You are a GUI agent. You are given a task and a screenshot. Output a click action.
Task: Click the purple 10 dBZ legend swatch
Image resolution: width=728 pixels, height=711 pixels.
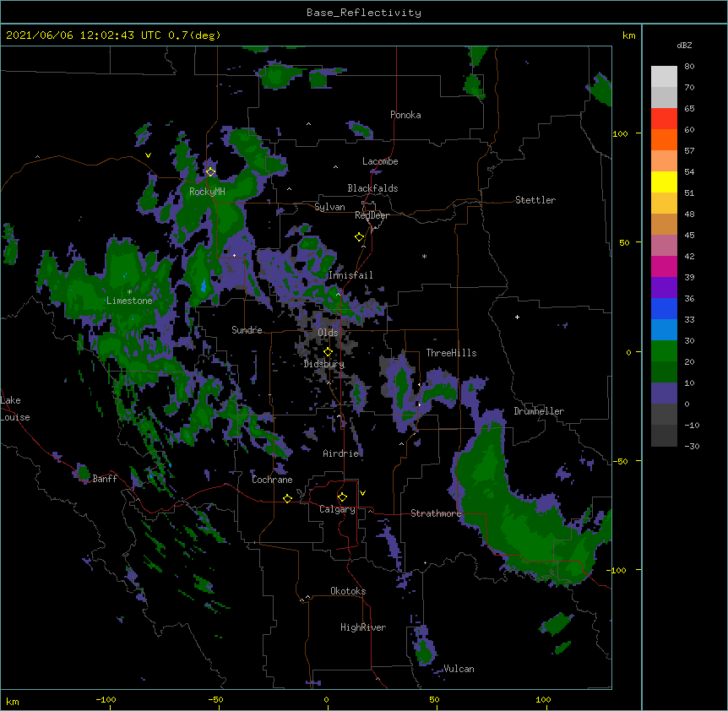pyautogui.click(x=664, y=393)
